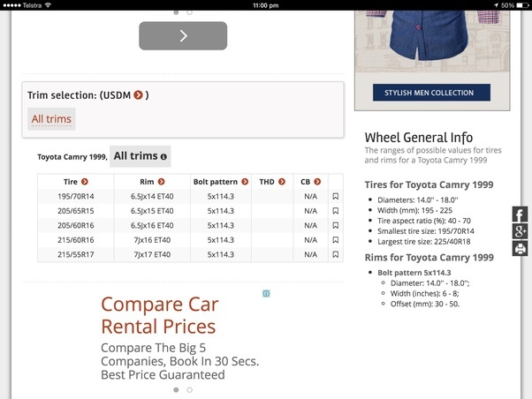
Task: Click the gray next-arrow slider button
Action: click(183, 36)
